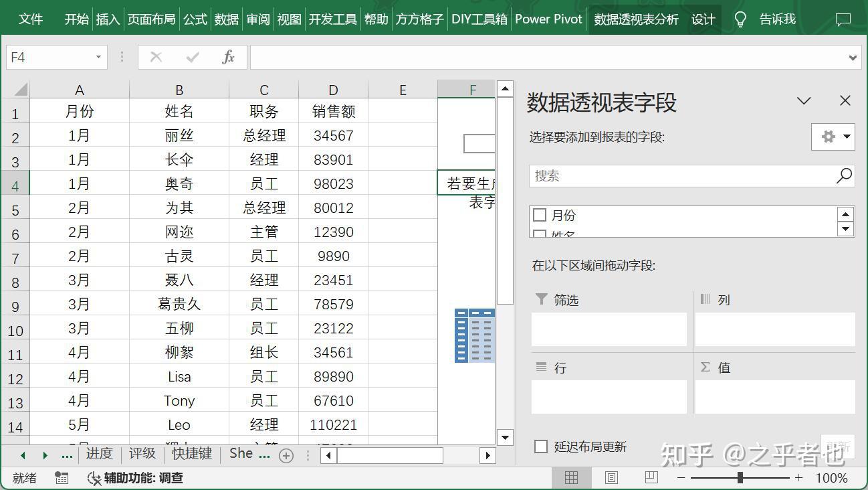Check the 姓名 field checkbox
The width and height of the screenshot is (868, 490).
539,234
